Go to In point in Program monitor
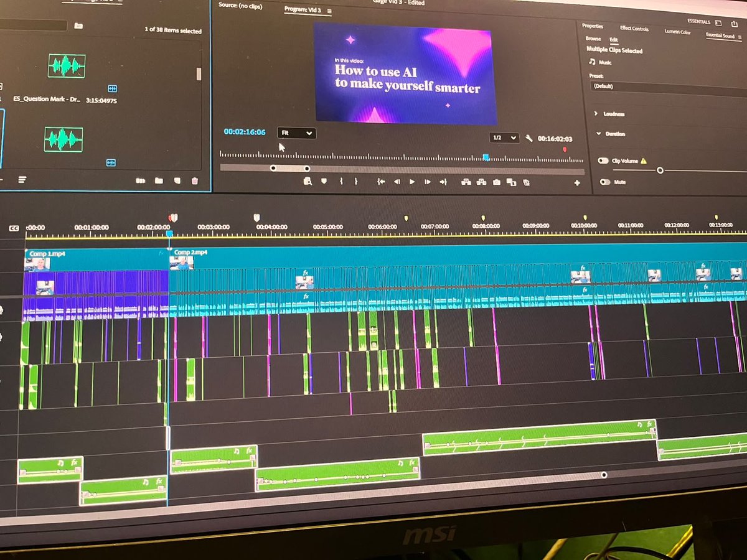The width and height of the screenshot is (747, 560). 381,182
